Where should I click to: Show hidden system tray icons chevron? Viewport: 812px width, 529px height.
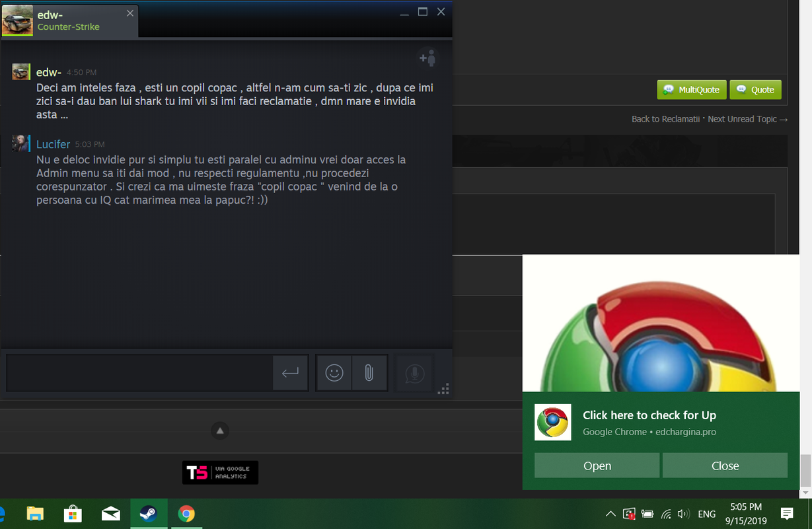[610, 514]
